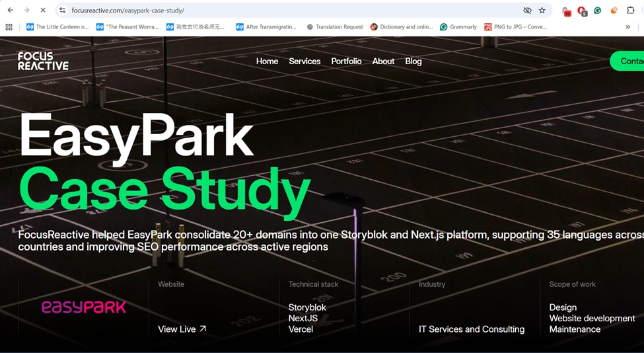644x353 pixels.
Task: Click the orange extension icon in toolbar
Action: point(614,11)
